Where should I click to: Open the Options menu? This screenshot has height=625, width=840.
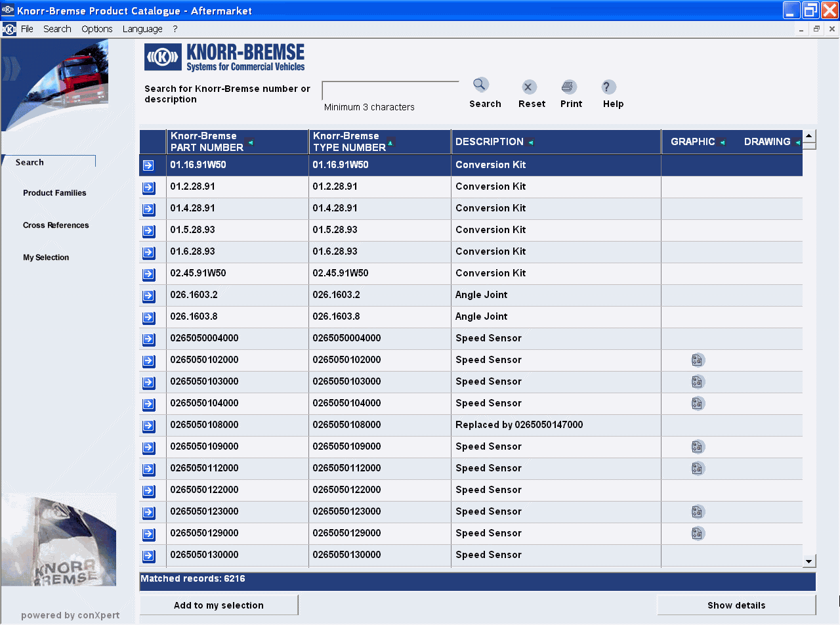[x=97, y=29]
